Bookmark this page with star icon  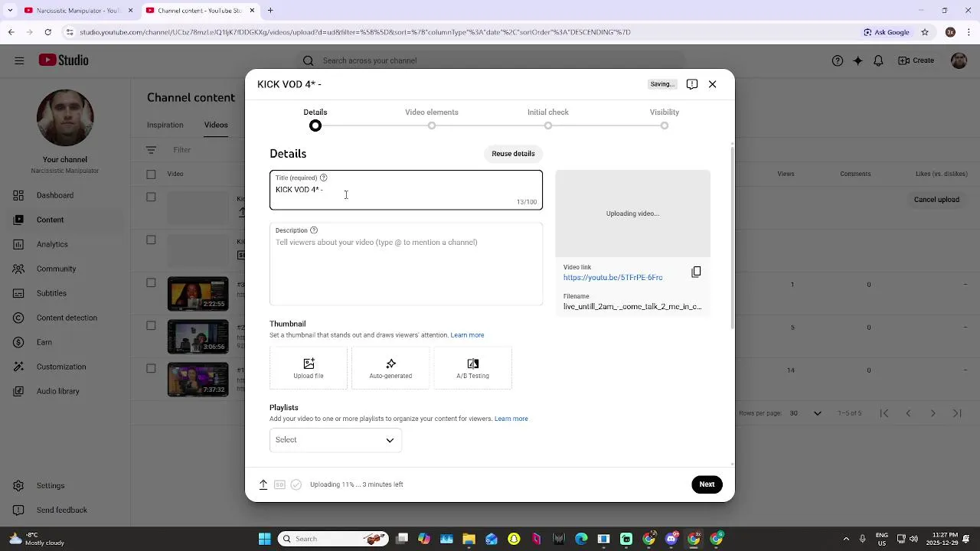pos(925,32)
